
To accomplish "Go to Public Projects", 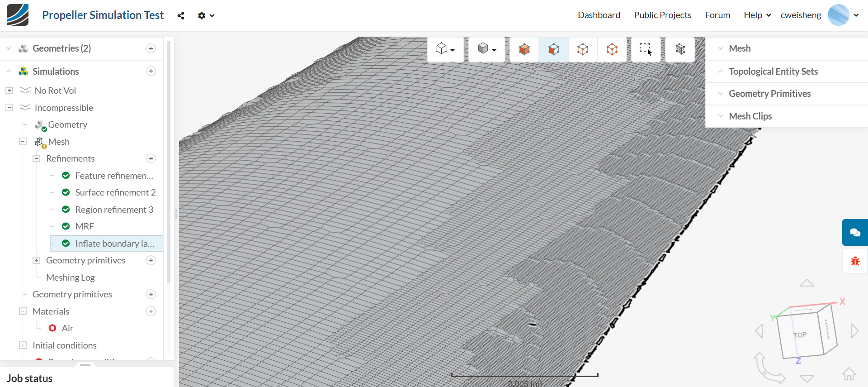I will point(663,15).
